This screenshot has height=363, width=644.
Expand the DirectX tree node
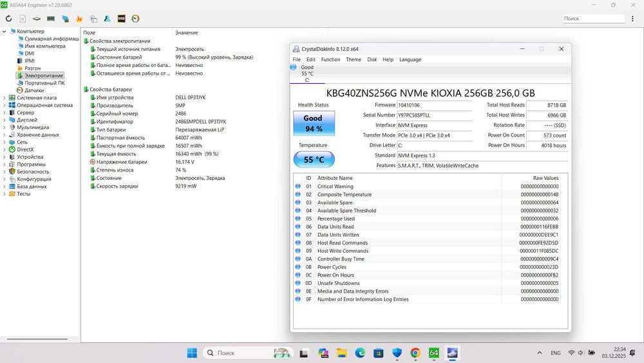point(5,150)
